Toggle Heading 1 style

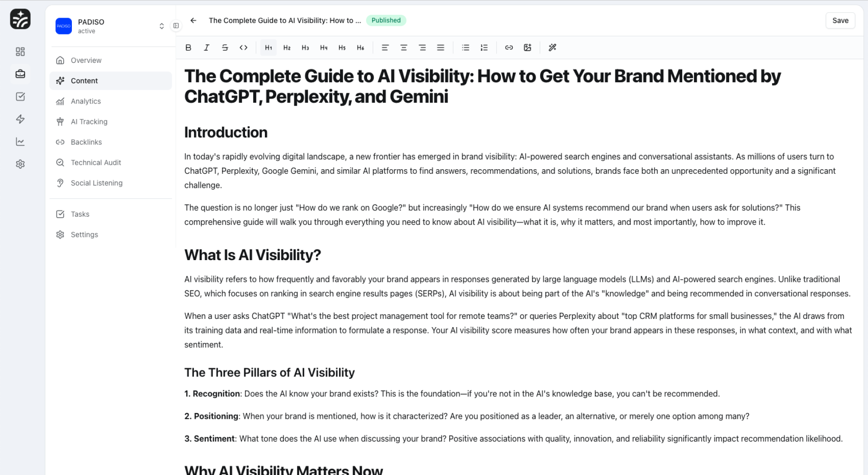269,47
